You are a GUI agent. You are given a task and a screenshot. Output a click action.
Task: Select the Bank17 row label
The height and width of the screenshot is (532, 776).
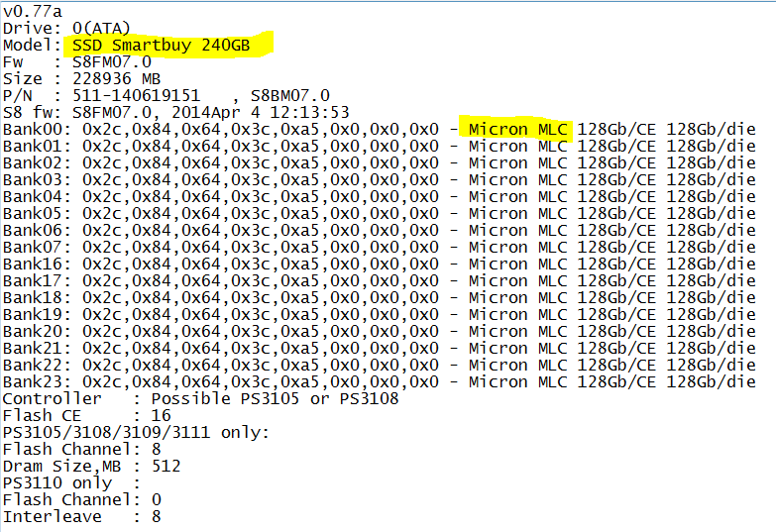coord(37,280)
